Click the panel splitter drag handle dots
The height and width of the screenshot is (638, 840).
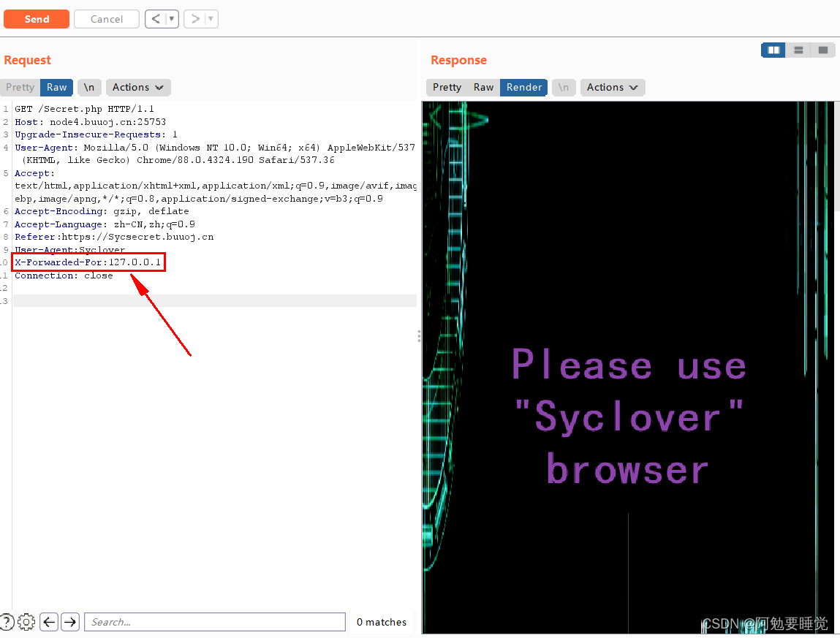tap(419, 336)
